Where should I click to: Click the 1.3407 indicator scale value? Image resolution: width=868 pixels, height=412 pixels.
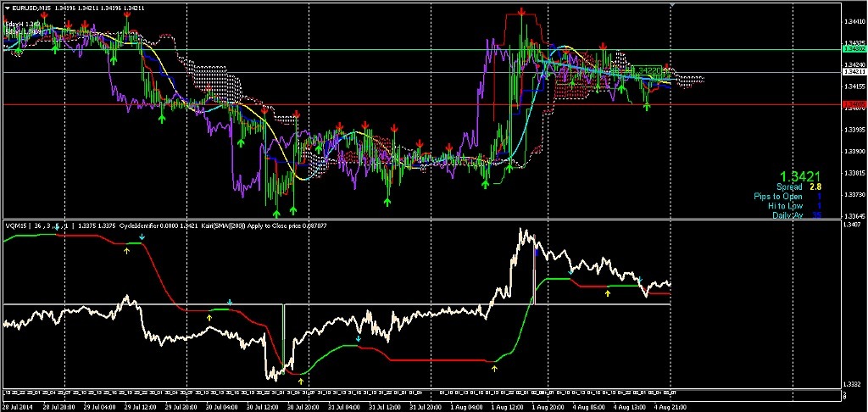pos(853,225)
